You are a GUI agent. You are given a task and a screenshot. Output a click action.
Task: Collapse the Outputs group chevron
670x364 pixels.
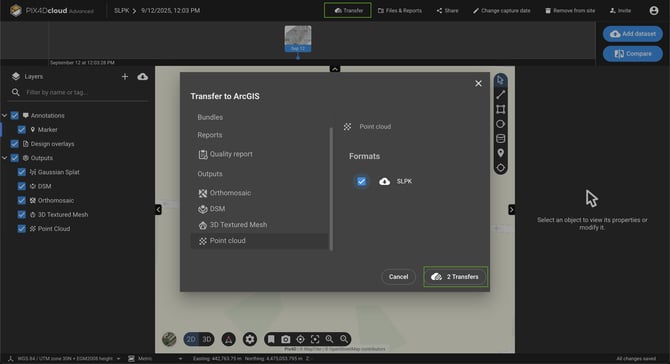(5, 158)
